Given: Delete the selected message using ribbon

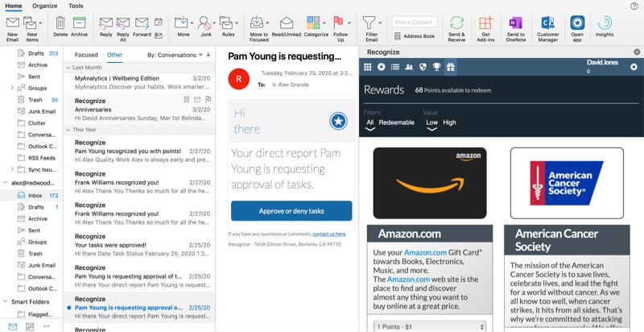Looking at the screenshot, I should coord(60,27).
